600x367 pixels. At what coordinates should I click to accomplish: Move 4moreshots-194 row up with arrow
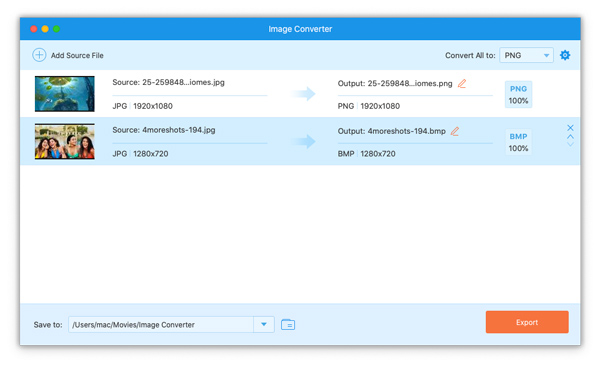click(570, 137)
